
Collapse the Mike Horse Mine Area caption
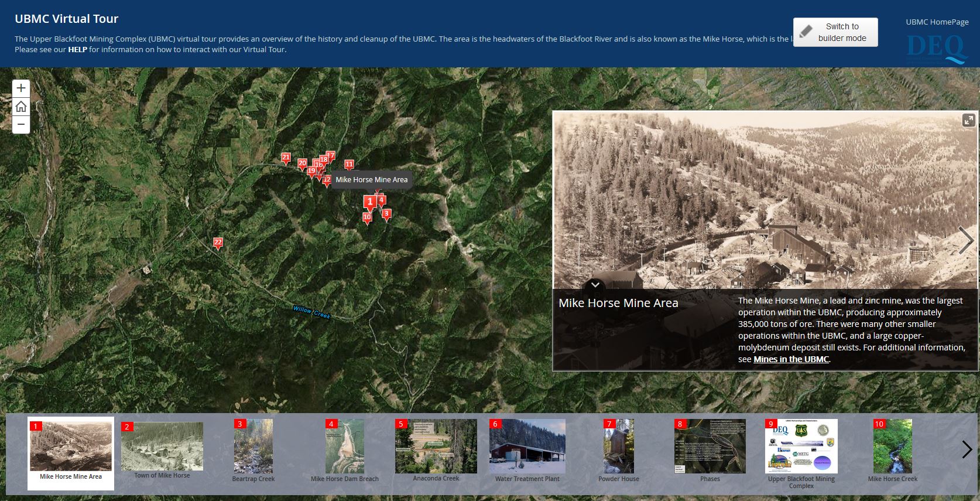595,285
